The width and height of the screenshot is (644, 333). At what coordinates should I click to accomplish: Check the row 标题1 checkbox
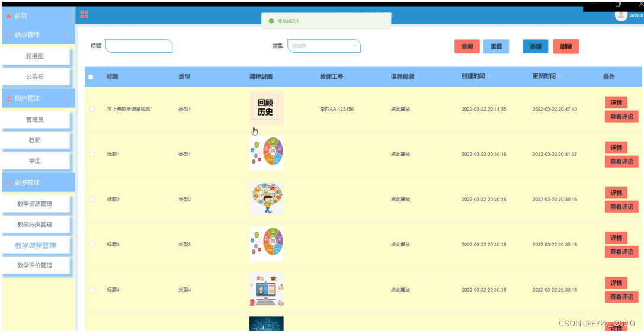click(92, 155)
